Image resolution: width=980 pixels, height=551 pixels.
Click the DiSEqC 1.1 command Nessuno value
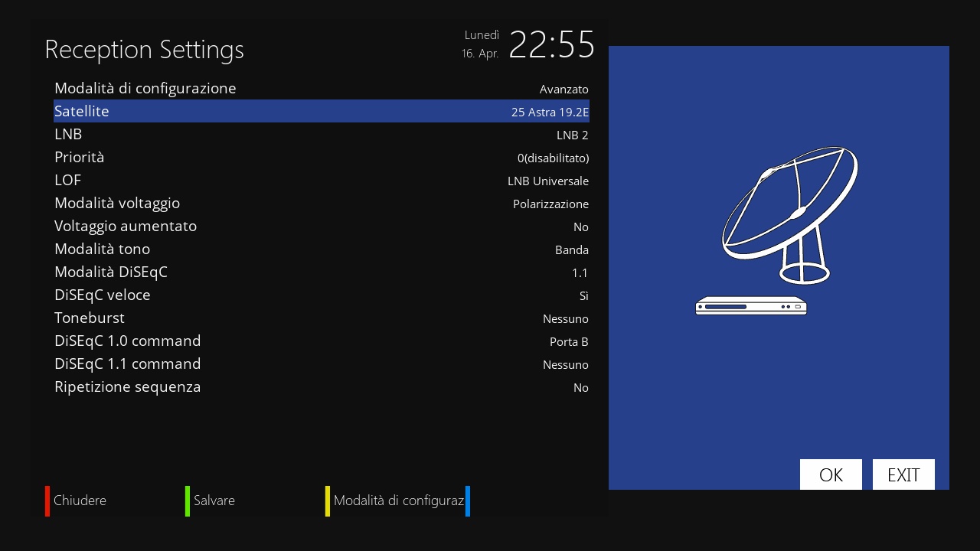point(566,365)
